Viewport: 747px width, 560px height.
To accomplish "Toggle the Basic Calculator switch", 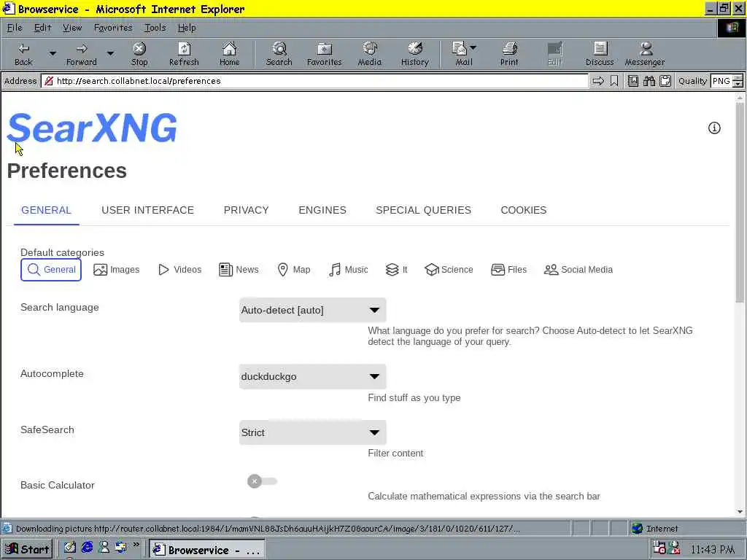I will (262, 481).
